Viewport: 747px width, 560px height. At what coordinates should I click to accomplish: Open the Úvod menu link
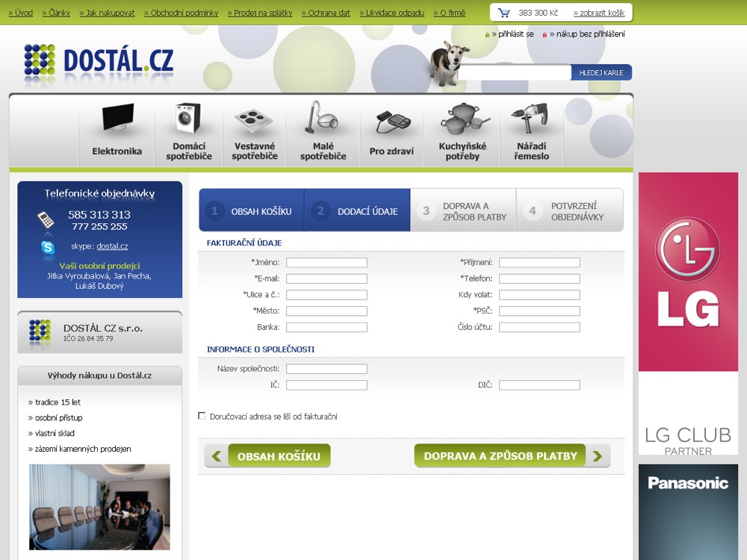[20, 13]
